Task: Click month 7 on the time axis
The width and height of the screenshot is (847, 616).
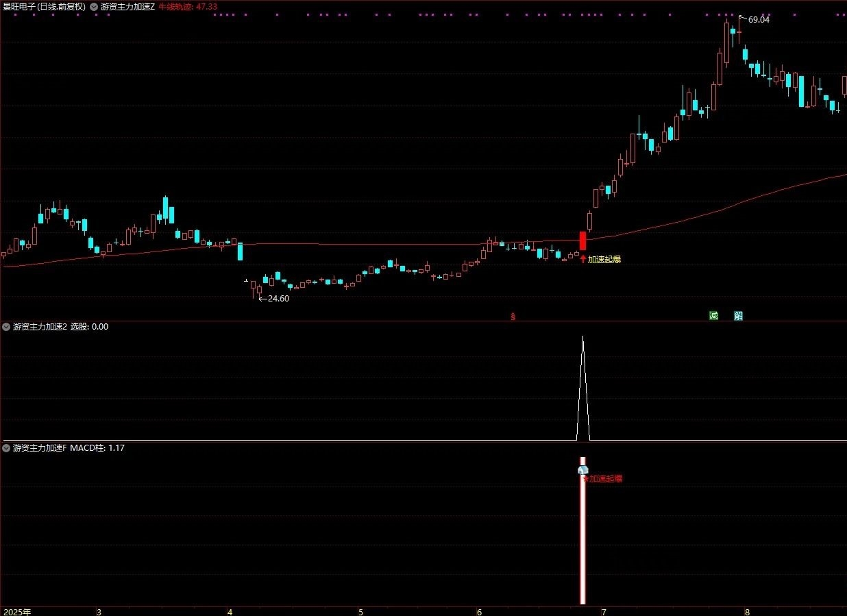Action: coord(604,611)
